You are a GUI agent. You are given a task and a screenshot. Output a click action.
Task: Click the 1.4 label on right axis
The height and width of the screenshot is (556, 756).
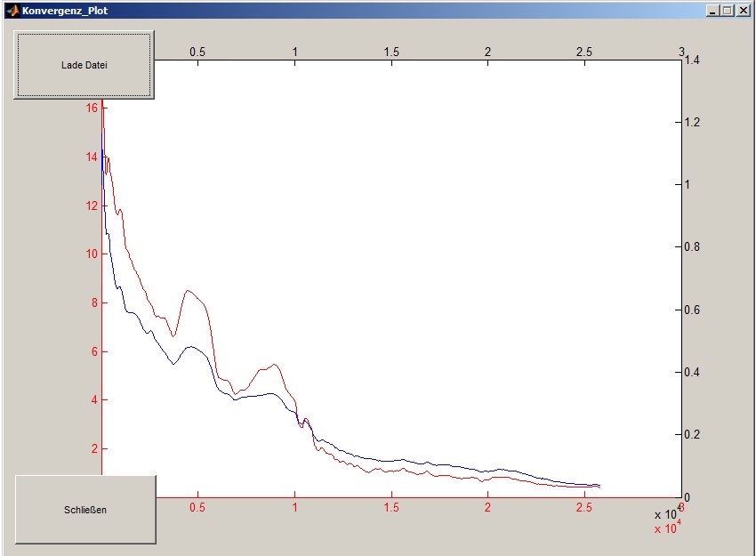click(x=695, y=60)
